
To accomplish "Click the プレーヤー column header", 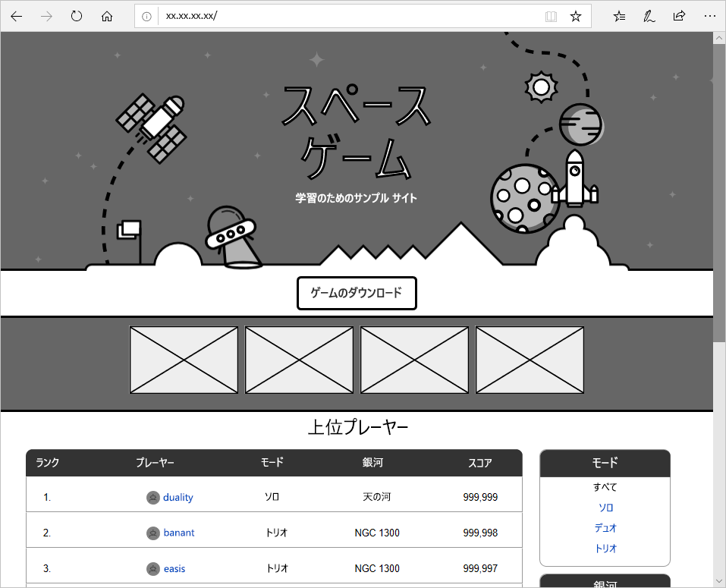I will pyautogui.click(x=155, y=463).
